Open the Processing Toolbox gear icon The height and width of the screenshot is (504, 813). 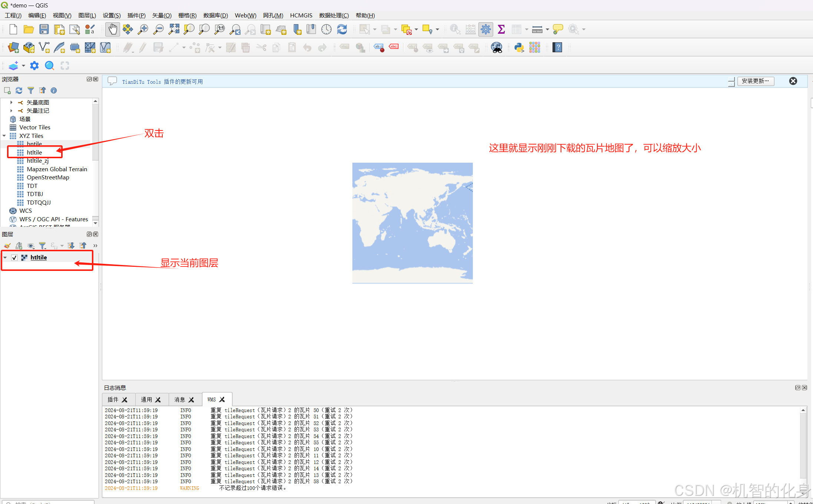coord(485,29)
